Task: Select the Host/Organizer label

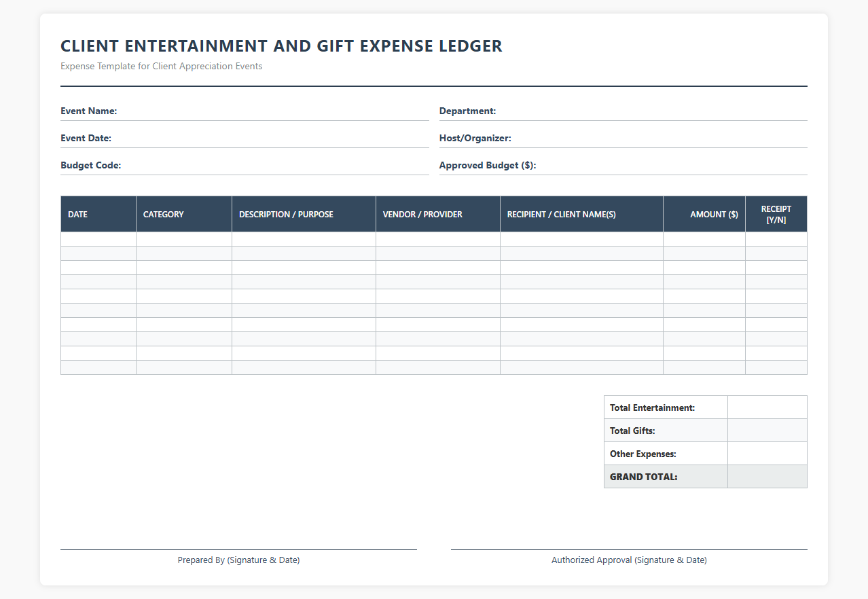Action: pyautogui.click(x=475, y=138)
